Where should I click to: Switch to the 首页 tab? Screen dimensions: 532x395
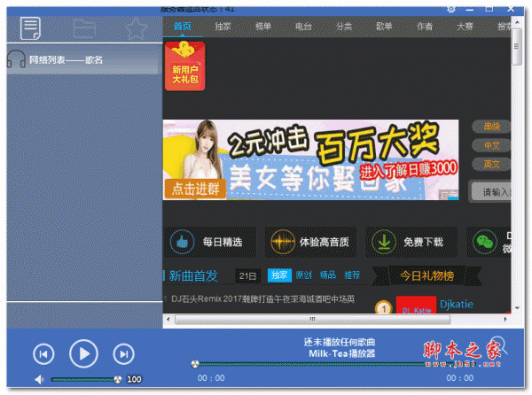[183, 27]
